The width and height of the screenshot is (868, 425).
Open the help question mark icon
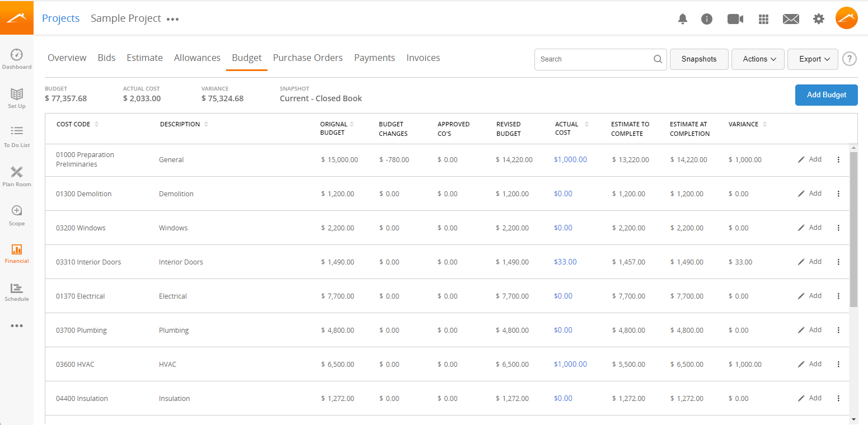coord(849,58)
